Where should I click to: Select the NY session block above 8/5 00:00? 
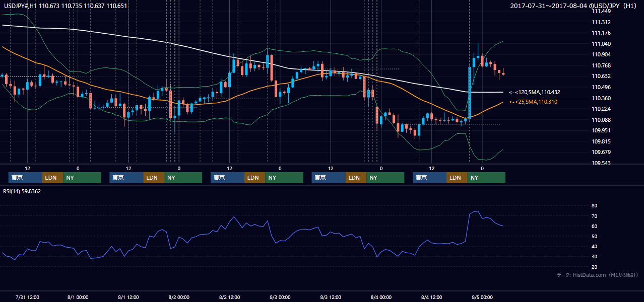486,178
